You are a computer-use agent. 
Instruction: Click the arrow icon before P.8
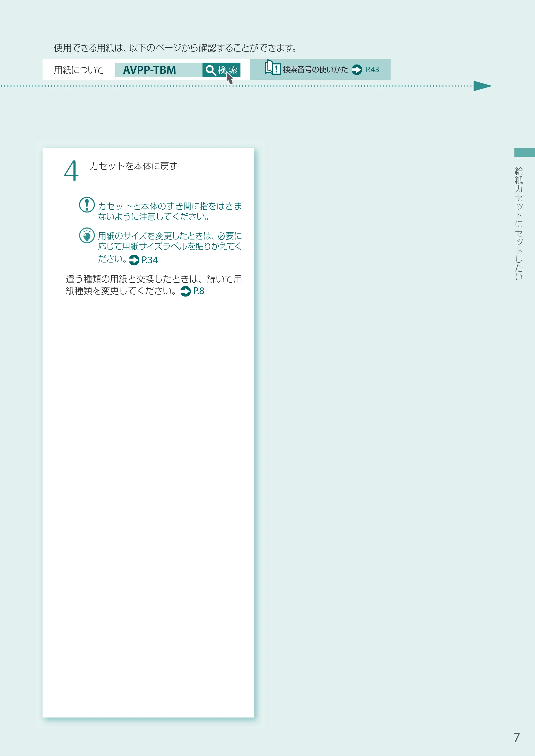click(x=186, y=291)
